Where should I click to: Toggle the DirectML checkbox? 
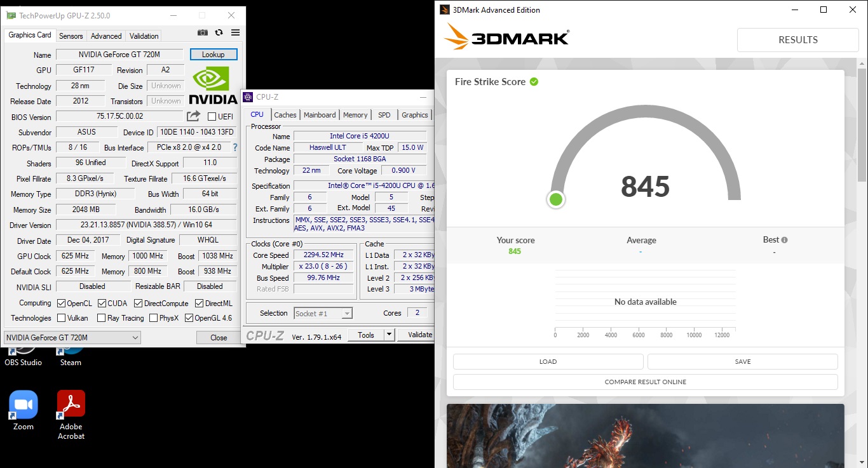tap(200, 304)
